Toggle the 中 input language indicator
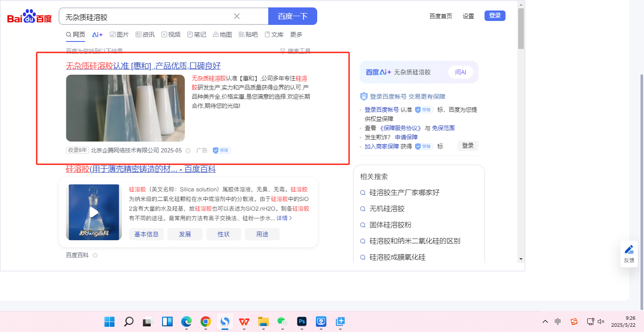The height and width of the screenshot is (332, 644). pyautogui.click(x=558, y=322)
